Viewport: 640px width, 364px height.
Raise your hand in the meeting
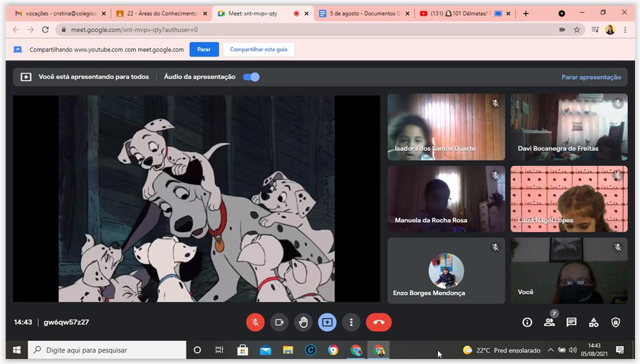(304, 322)
